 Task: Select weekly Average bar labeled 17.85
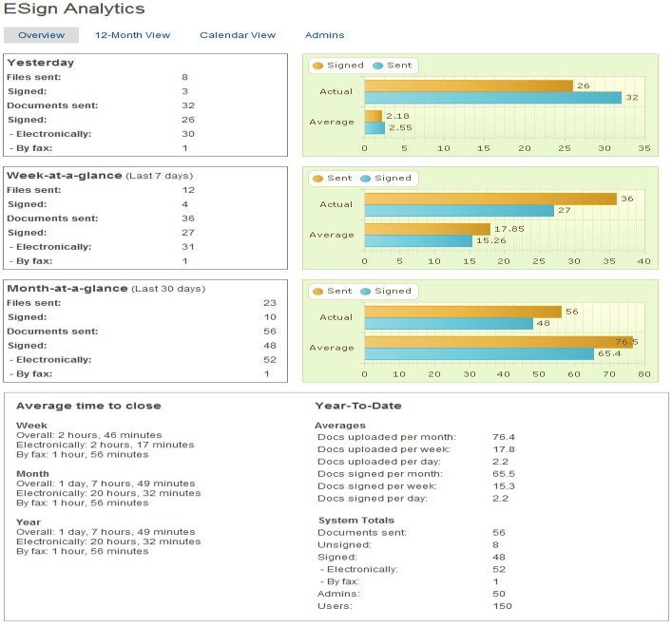(428, 229)
